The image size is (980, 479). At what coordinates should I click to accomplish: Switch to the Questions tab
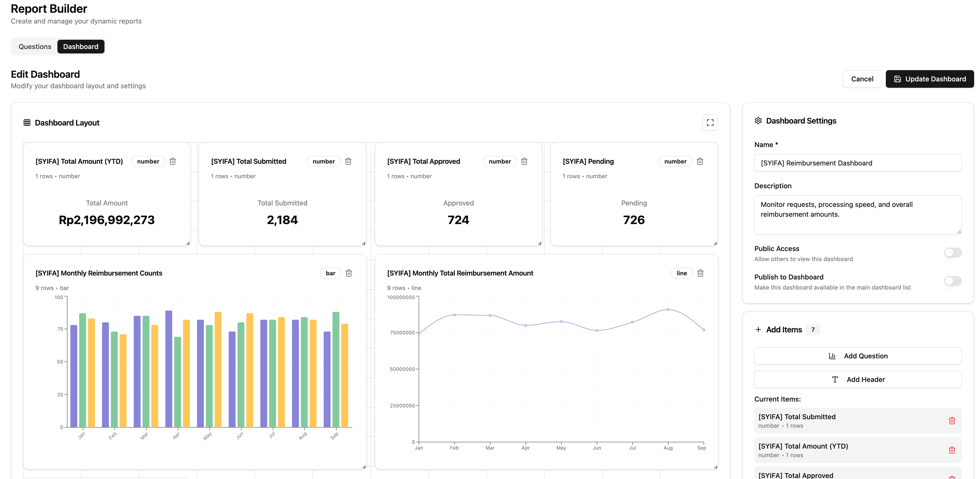tap(35, 46)
